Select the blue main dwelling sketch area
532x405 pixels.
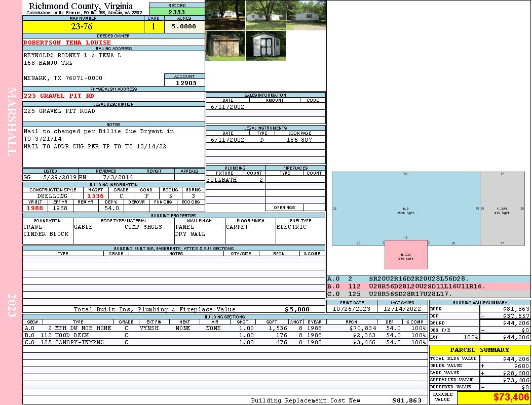405,208
